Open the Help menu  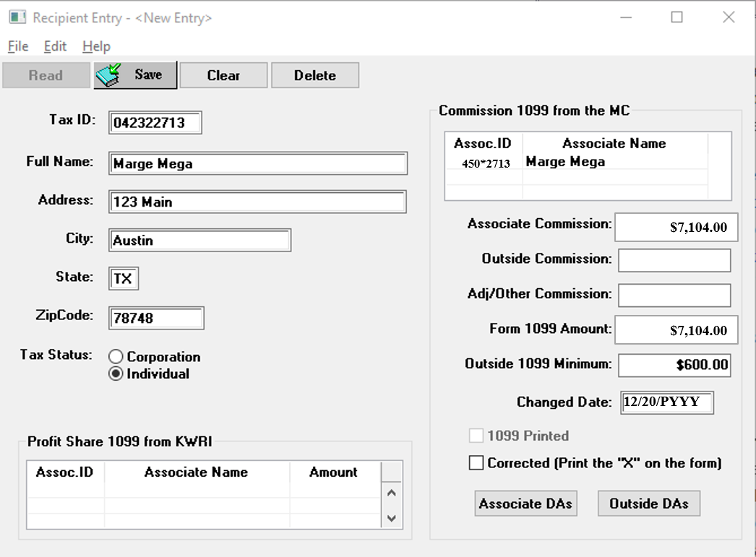click(96, 46)
